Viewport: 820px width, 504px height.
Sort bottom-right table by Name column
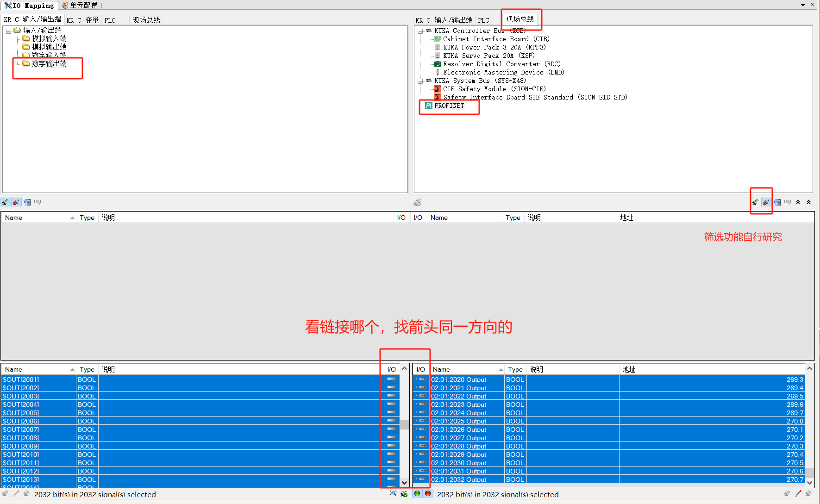(x=467, y=369)
